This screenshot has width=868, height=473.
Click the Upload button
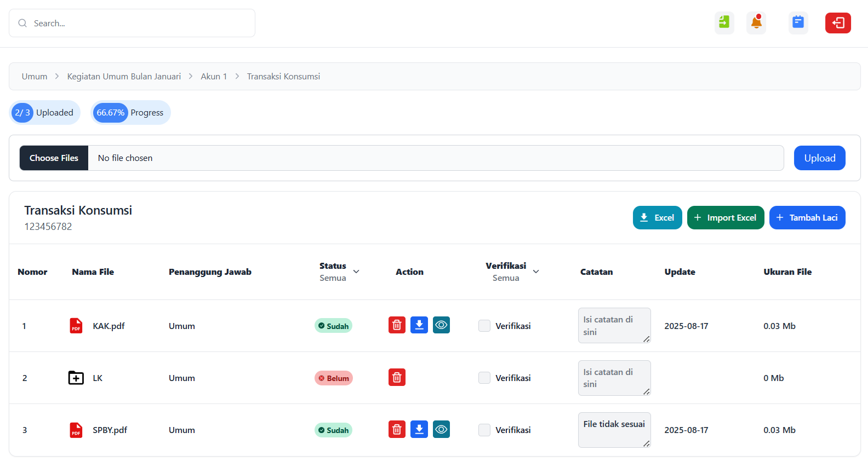[x=820, y=158]
